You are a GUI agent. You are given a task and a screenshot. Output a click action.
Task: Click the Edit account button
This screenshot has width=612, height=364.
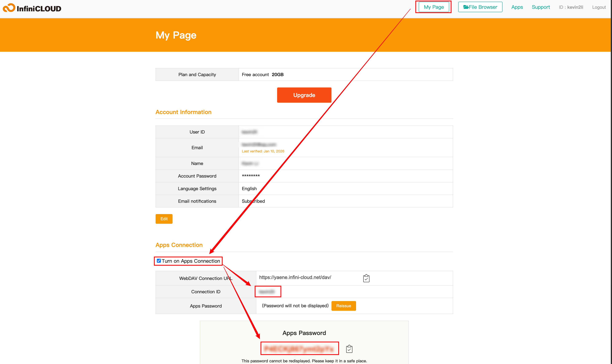click(164, 219)
